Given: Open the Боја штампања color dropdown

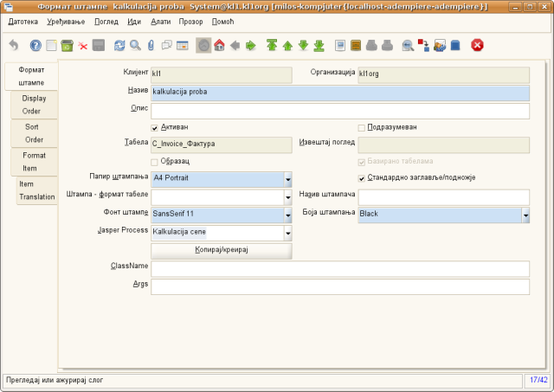Looking at the screenshot, I should (x=525, y=214).
